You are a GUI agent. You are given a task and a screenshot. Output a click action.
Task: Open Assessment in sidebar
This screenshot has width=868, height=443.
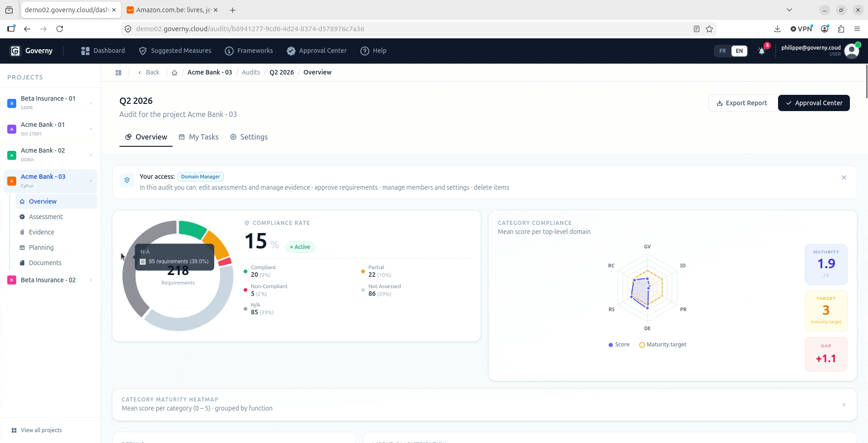[56, 217]
